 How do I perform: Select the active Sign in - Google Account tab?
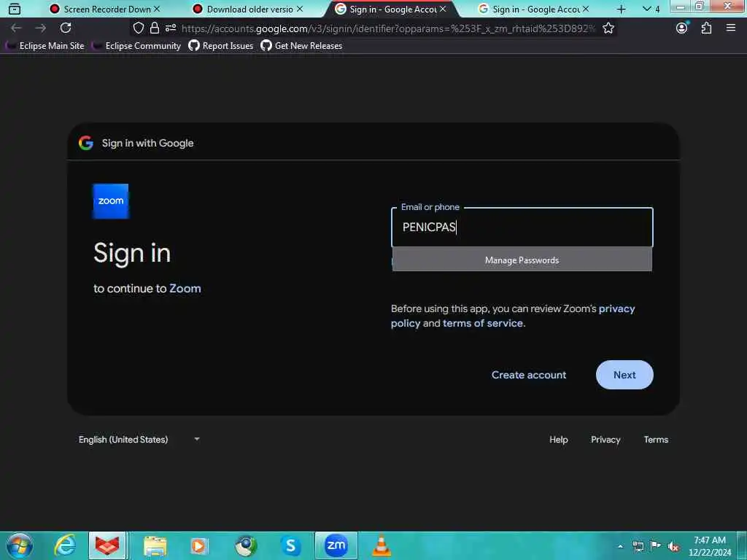[x=392, y=9]
